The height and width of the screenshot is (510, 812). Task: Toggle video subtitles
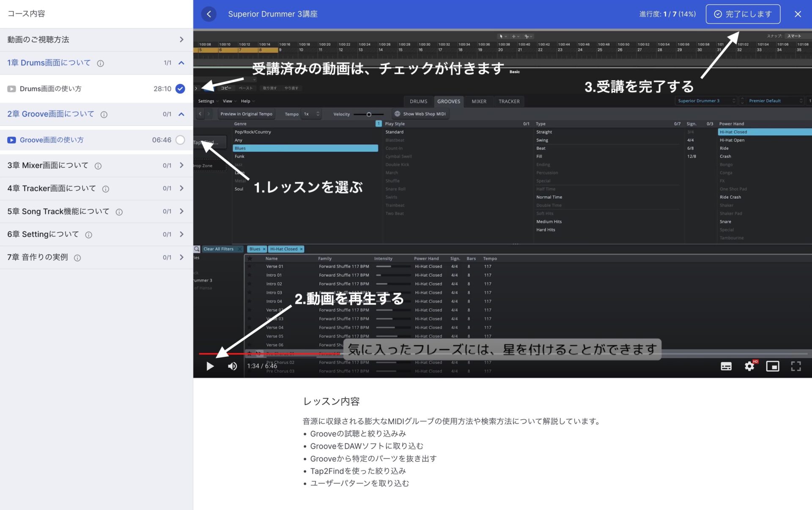tap(726, 366)
